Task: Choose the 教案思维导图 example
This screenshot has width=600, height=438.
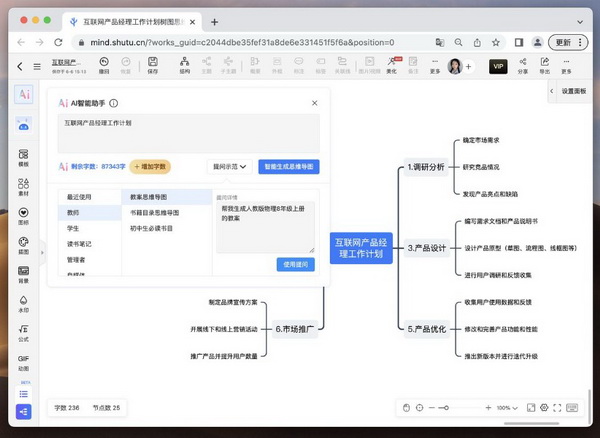Action: click(x=166, y=197)
